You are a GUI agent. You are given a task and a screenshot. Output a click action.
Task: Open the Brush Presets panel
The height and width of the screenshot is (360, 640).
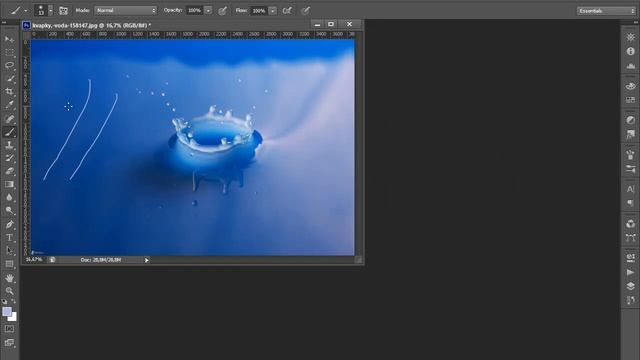[x=631, y=169]
